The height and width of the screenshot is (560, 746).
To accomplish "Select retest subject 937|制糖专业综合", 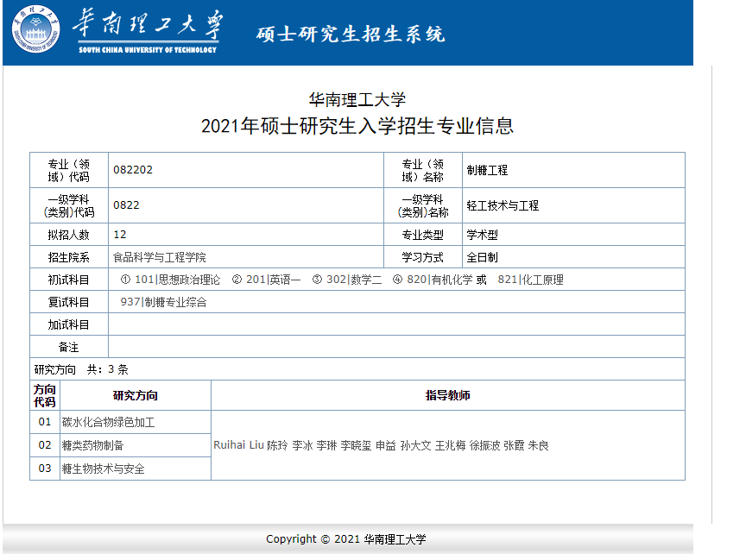I will click(164, 302).
